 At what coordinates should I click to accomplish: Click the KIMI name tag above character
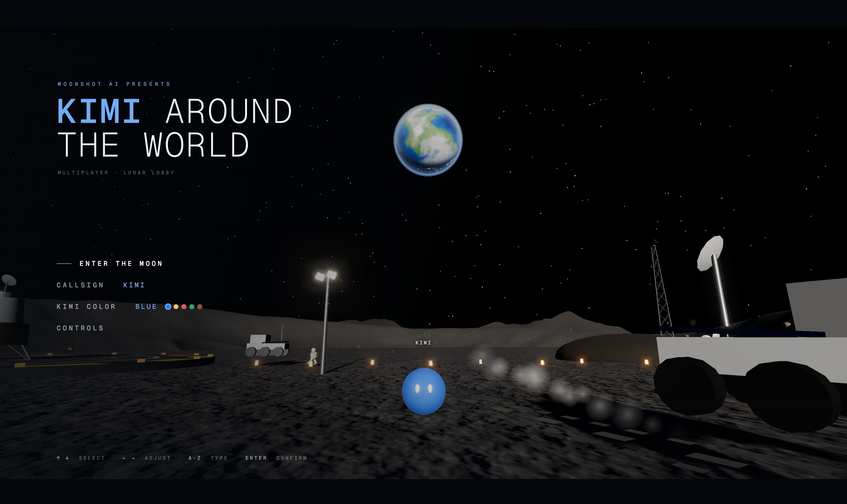(423, 343)
